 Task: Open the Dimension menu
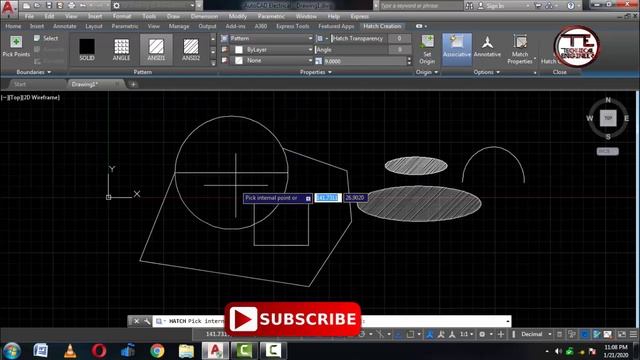(x=204, y=17)
